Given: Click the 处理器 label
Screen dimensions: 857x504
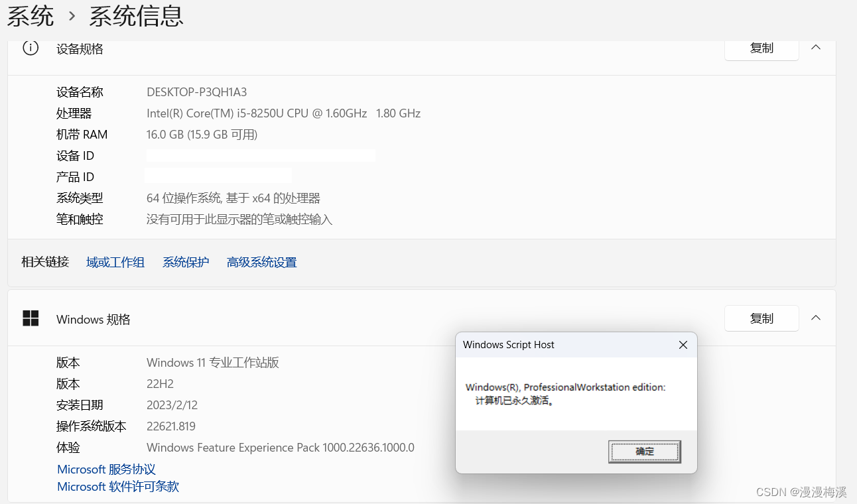Looking at the screenshot, I should click(74, 113).
